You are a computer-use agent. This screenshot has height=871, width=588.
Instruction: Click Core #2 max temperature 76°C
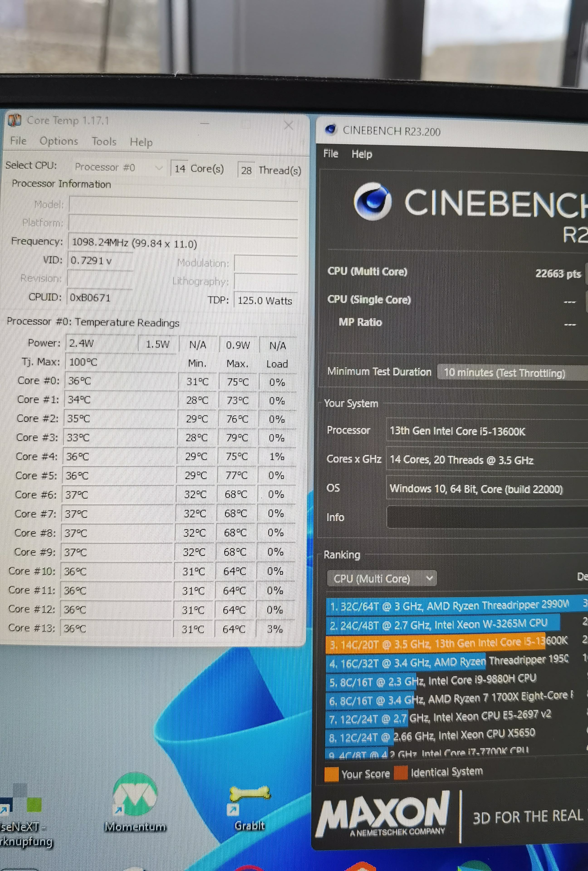coord(238,419)
